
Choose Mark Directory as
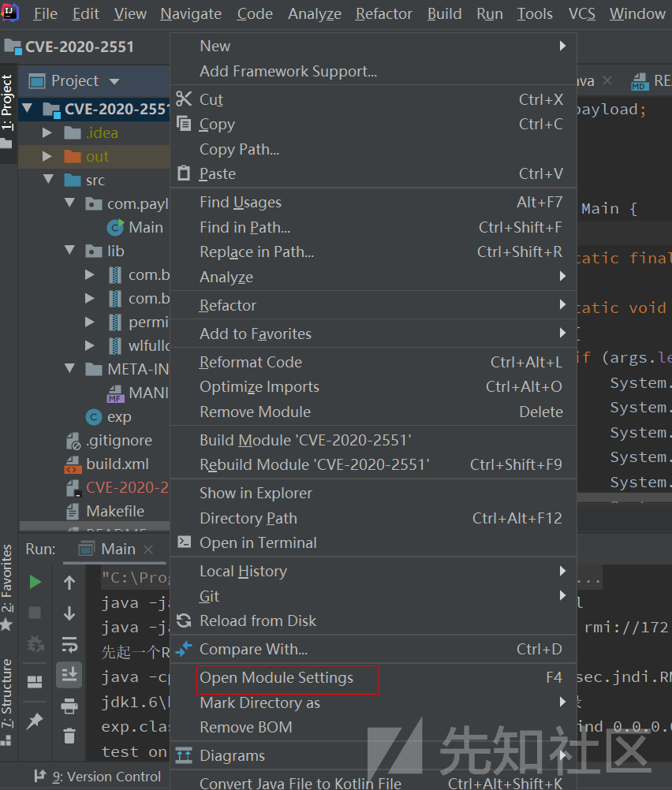coord(374,702)
